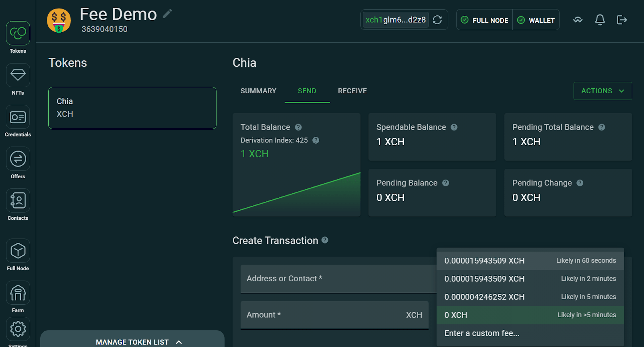Open the Full Node page icon
Image resolution: width=644 pixels, height=347 pixels.
click(18, 251)
